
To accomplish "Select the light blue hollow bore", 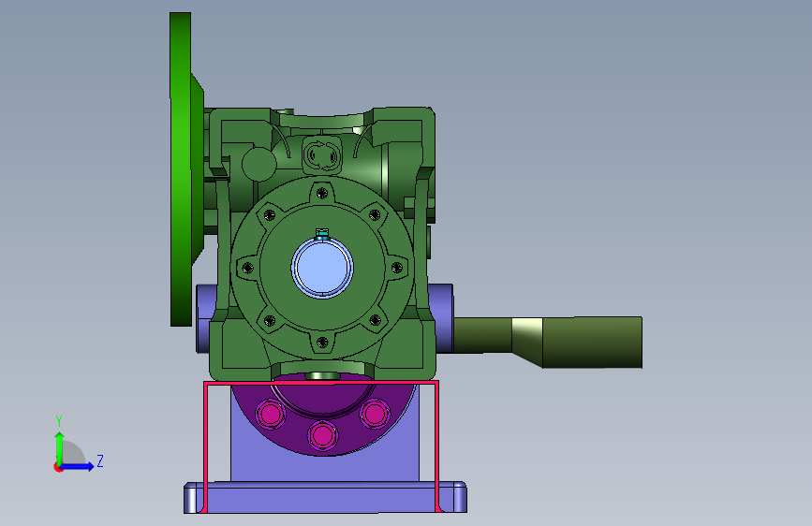I will [x=322, y=268].
